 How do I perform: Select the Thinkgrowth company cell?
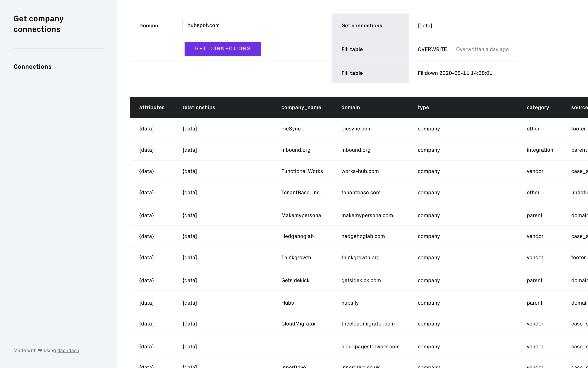tap(296, 258)
